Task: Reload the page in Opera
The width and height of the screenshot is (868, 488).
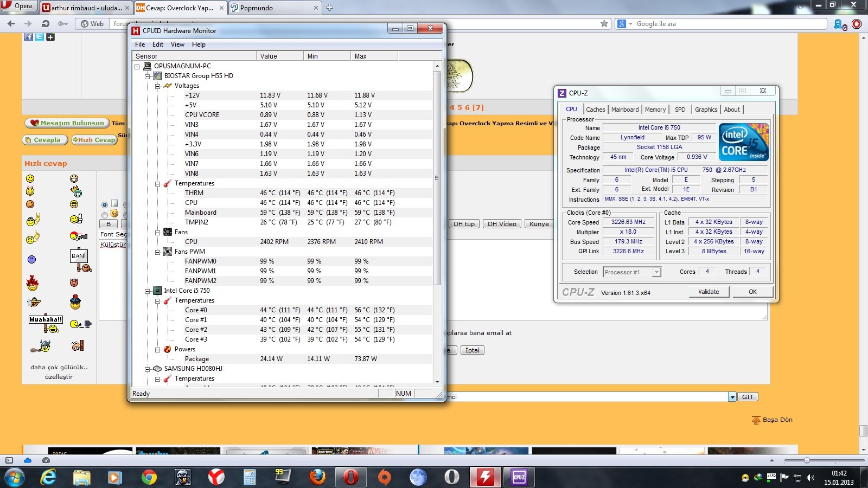Action: tap(46, 24)
